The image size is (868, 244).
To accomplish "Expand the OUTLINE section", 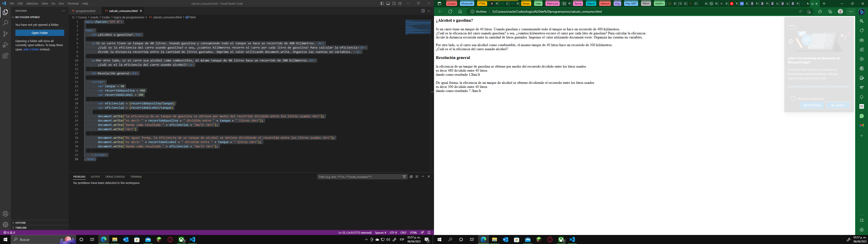I will (x=40, y=223).
